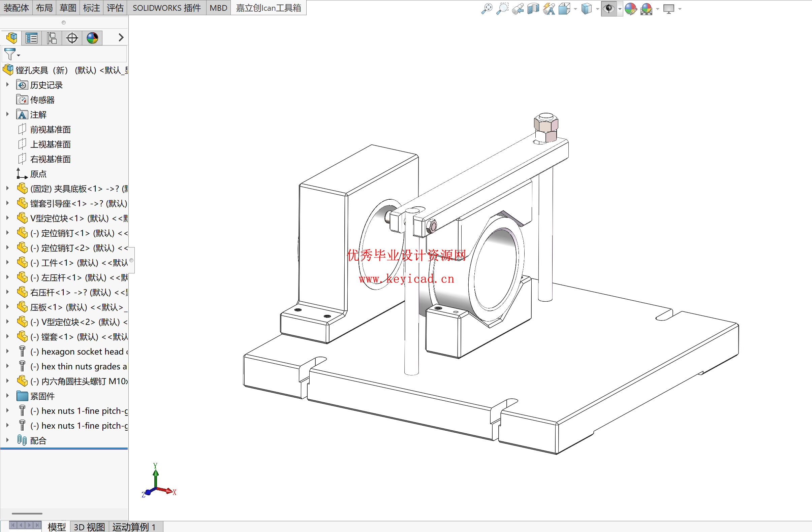812x532 pixels.
Task: Open the Dynamic Annotation Views icon
Action: point(549,8)
